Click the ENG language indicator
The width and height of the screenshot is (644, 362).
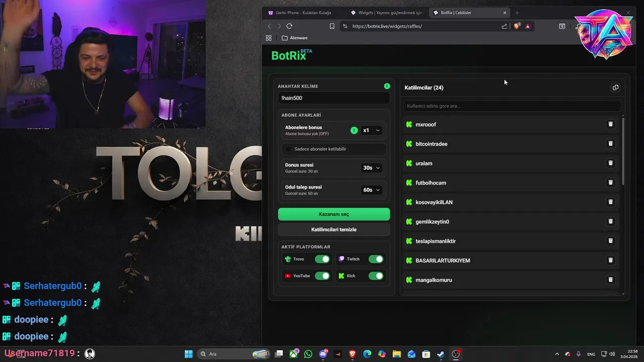coord(591,354)
